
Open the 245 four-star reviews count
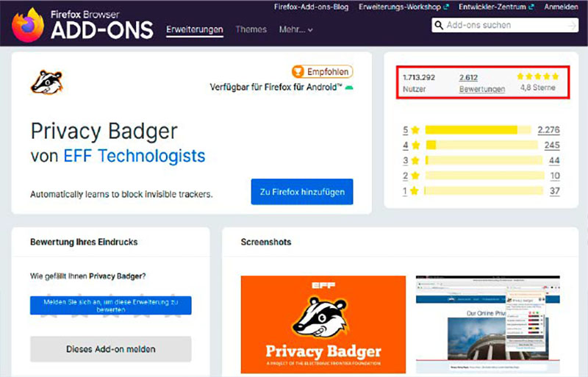click(x=552, y=146)
